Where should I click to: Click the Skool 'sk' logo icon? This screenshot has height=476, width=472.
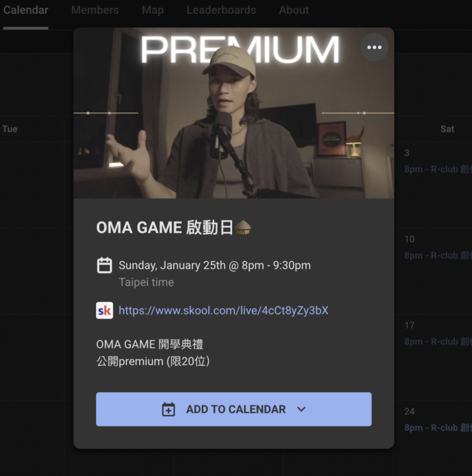[104, 310]
